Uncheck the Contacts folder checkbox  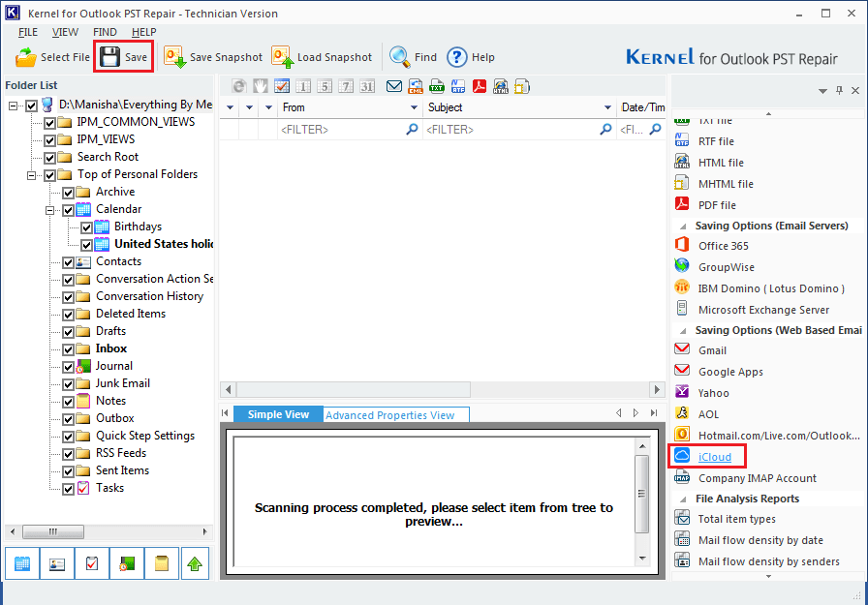68,262
